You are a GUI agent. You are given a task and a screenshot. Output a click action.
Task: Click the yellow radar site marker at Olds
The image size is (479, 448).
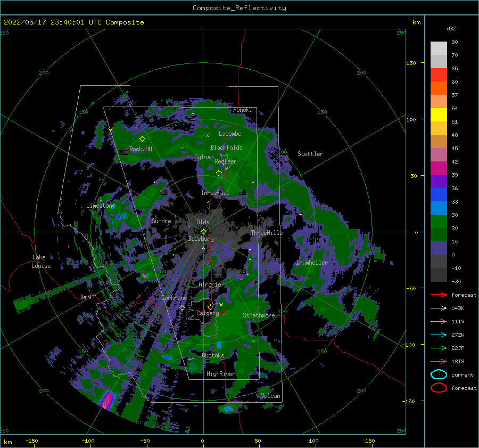203,232
